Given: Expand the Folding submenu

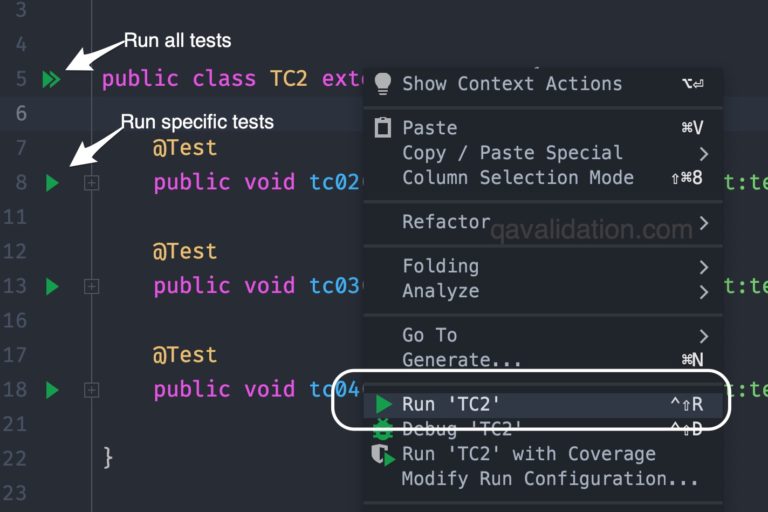Looking at the screenshot, I should 440,266.
